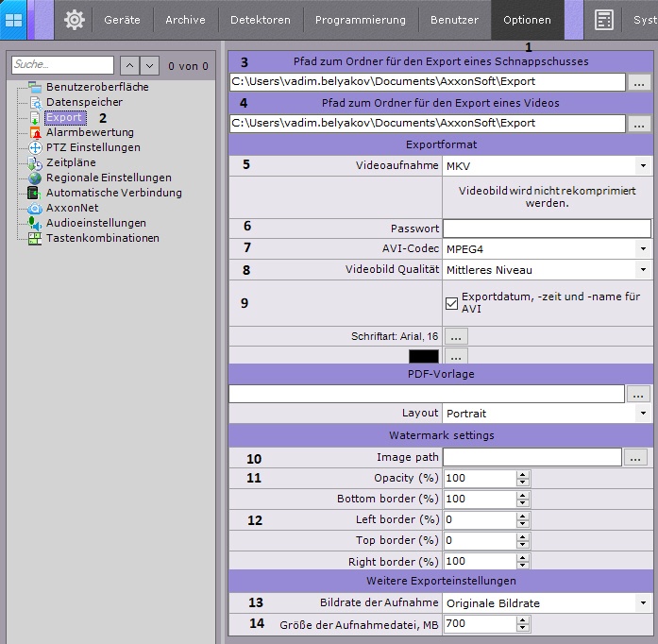Click browse button next to Schriftart Arial
Image resolution: width=658 pixels, height=644 pixels.
(456, 336)
